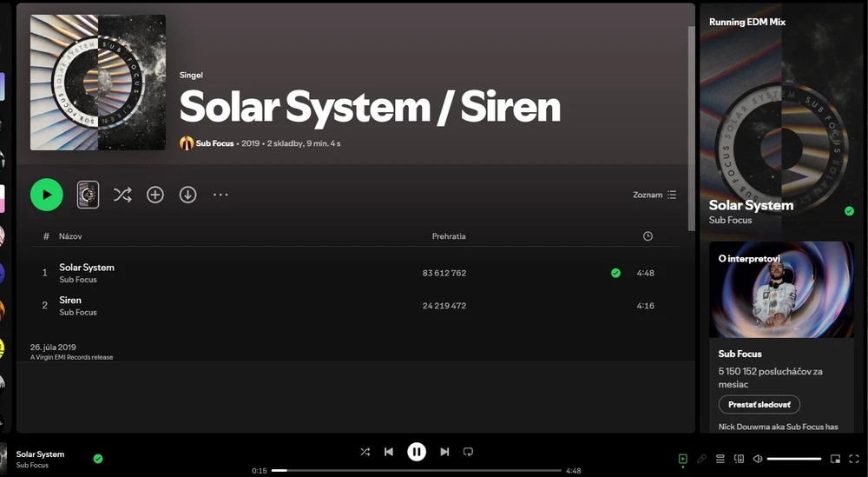Open the mini player
Image resolution: width=868 pixels, height=477 pixels.
pos(835,459)
